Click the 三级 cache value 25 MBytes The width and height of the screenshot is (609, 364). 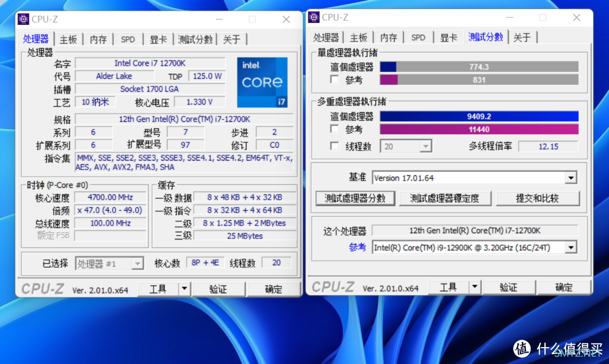[x=245, y=236]
